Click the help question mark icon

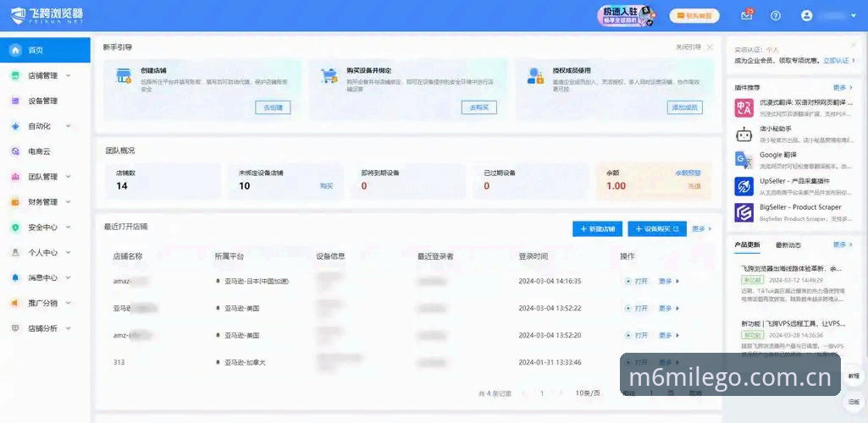pos(776,16)
